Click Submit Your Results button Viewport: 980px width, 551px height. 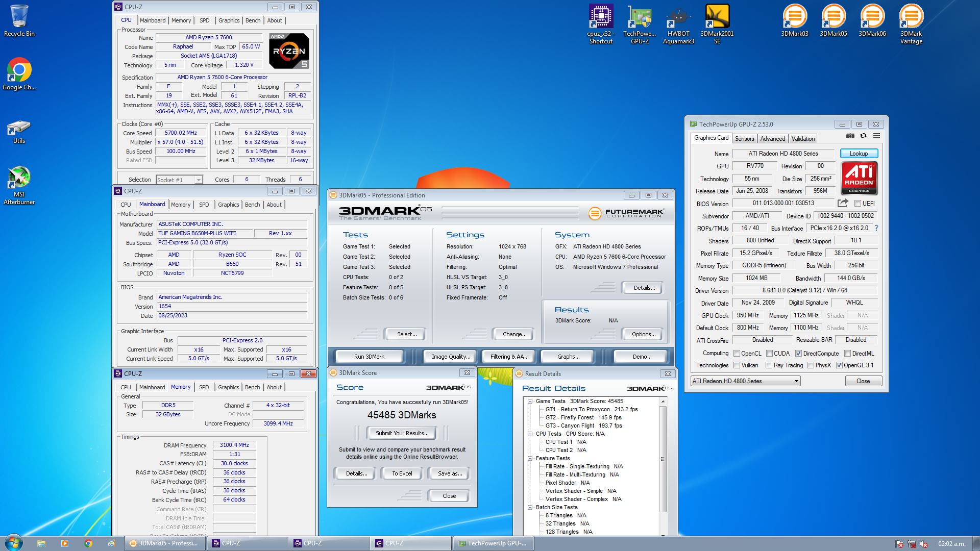tap(402, 433)
